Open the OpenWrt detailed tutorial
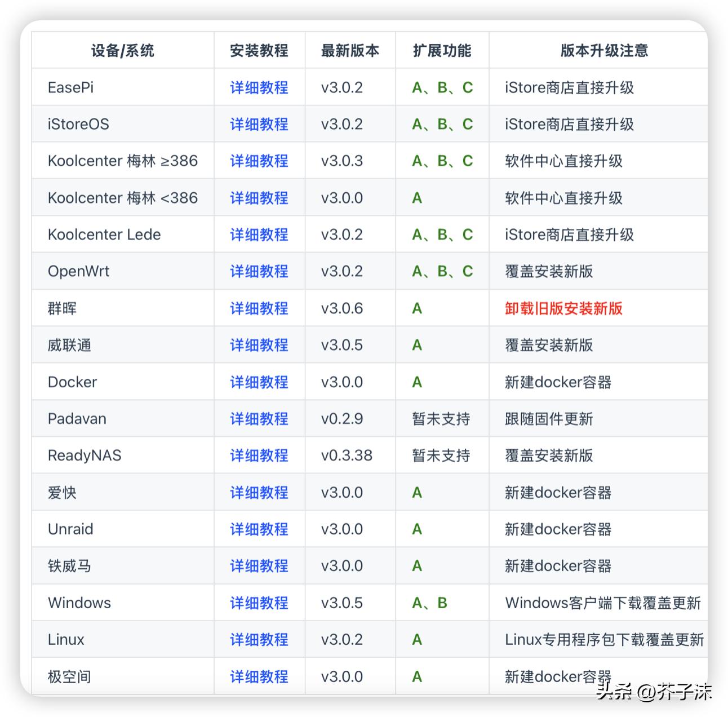Screen dimensions: 728x717 259,271
